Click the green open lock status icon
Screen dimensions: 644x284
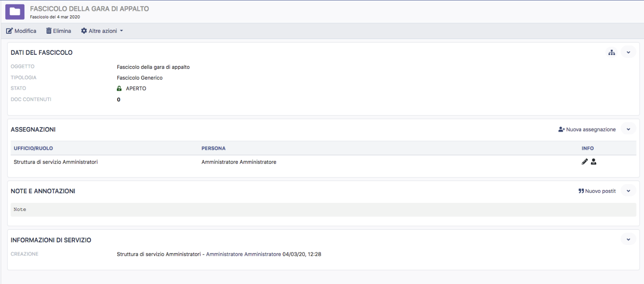(119, 89)
